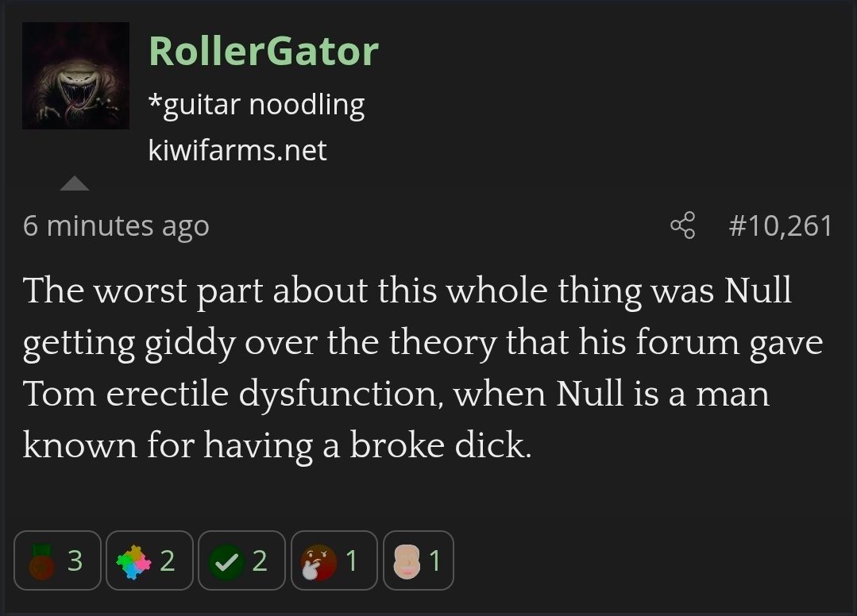Open post number #10,261 permalink
The image size is (857, 616).
(780, 226)
